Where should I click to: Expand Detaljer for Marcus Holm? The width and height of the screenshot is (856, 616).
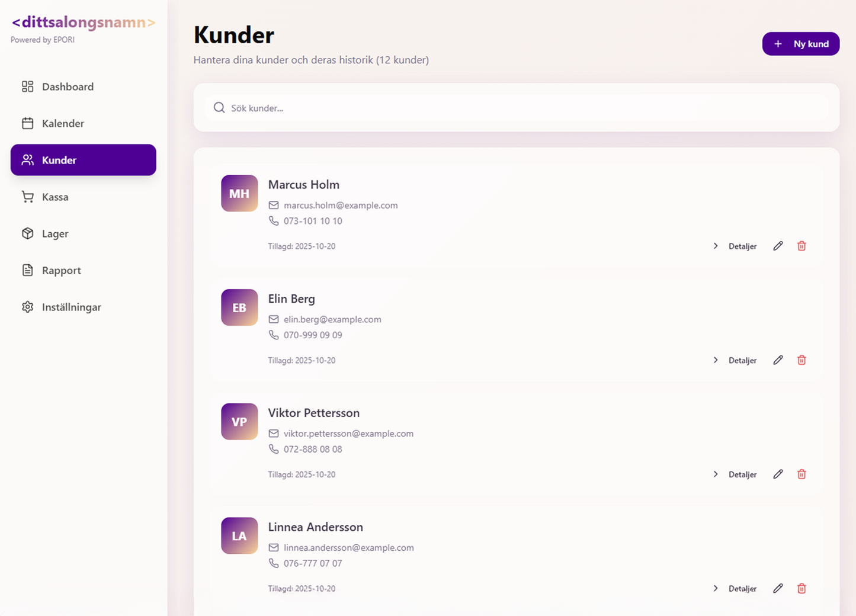click(735, 246)
